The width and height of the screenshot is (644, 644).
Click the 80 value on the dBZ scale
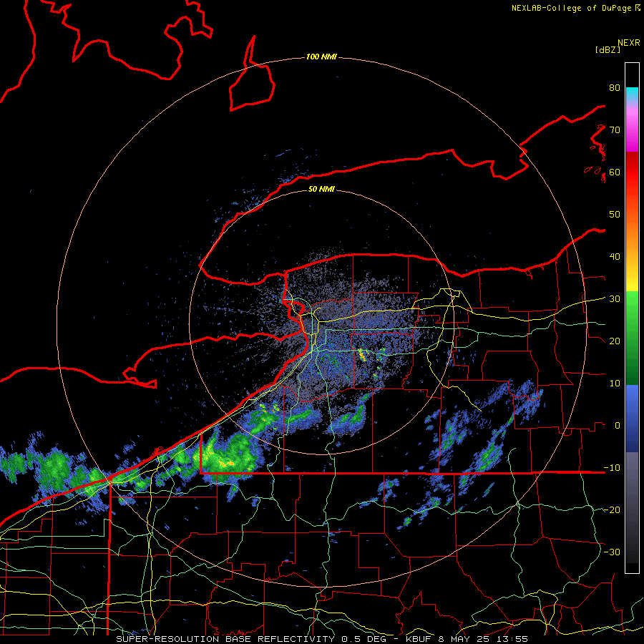(615, 88)
